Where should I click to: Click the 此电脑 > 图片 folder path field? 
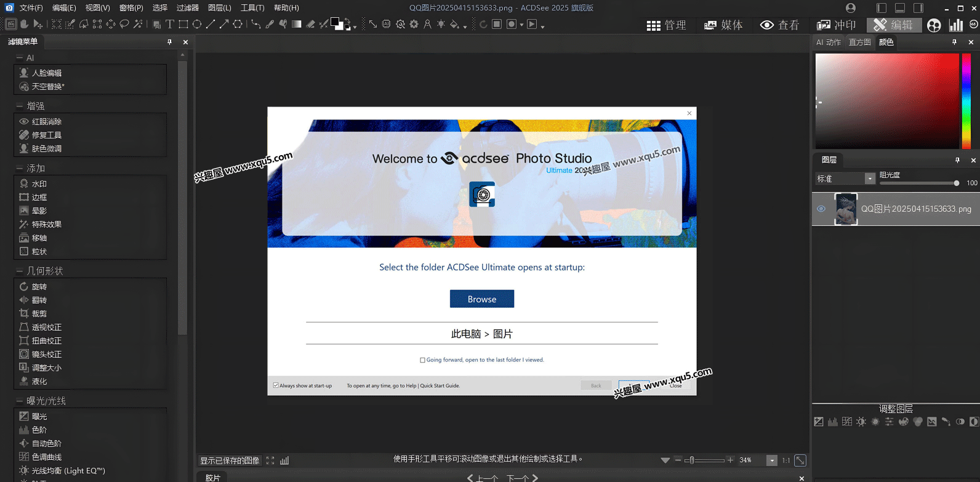pos(482,334)
